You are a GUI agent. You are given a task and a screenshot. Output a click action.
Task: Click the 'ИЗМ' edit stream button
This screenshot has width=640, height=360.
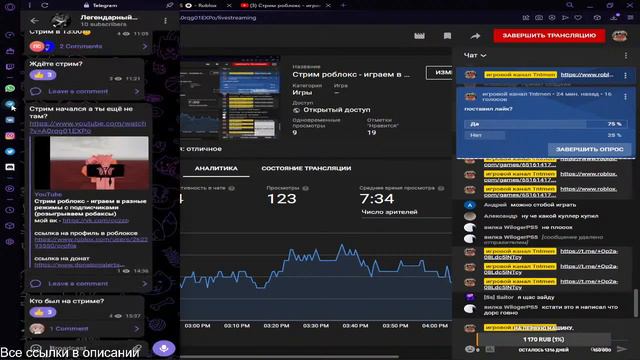(439, 73)
